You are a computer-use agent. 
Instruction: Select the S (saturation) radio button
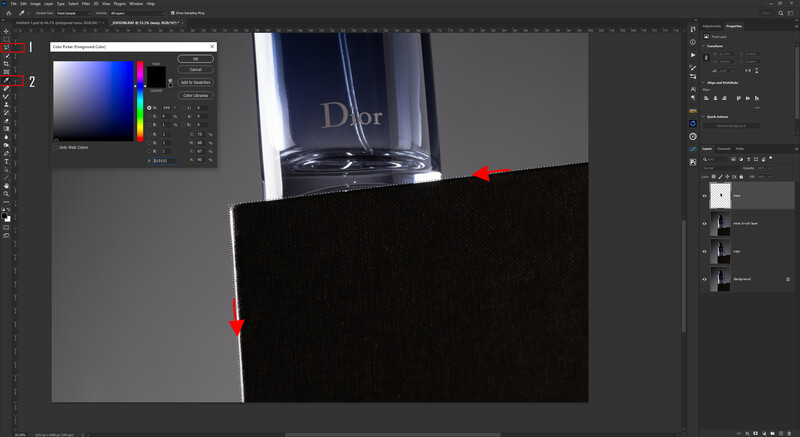[149, 116]
